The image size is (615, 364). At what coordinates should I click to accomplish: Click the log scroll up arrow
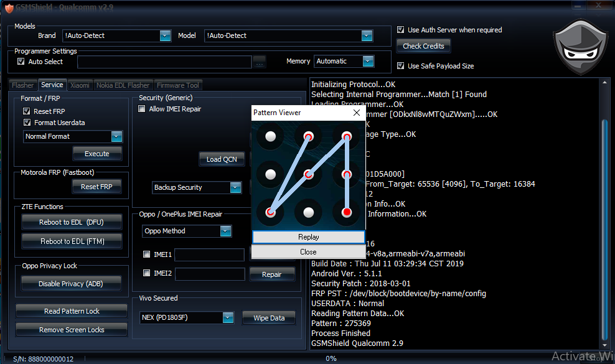coord(604,82)
